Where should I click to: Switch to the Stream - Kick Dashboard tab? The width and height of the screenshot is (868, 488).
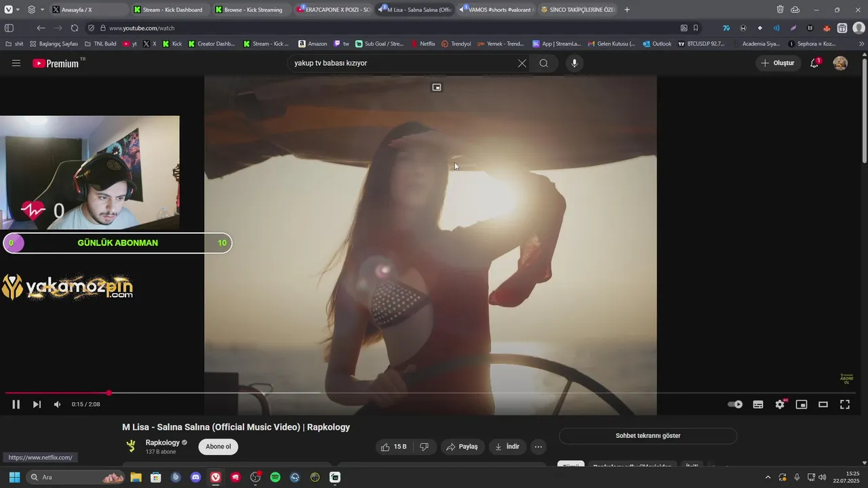click(x=170, y=9)
